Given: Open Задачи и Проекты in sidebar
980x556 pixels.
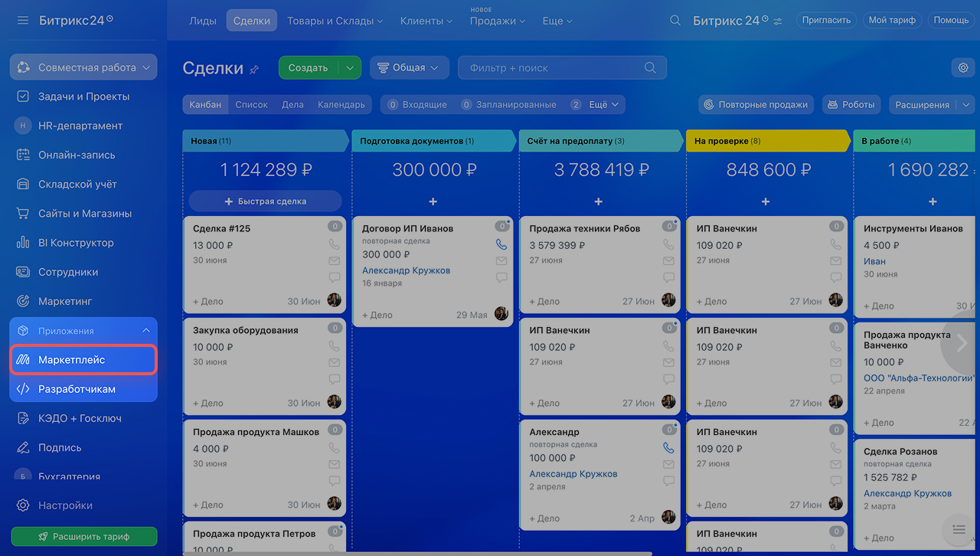Looking at the screenshot, I should [x=83, y=96].
